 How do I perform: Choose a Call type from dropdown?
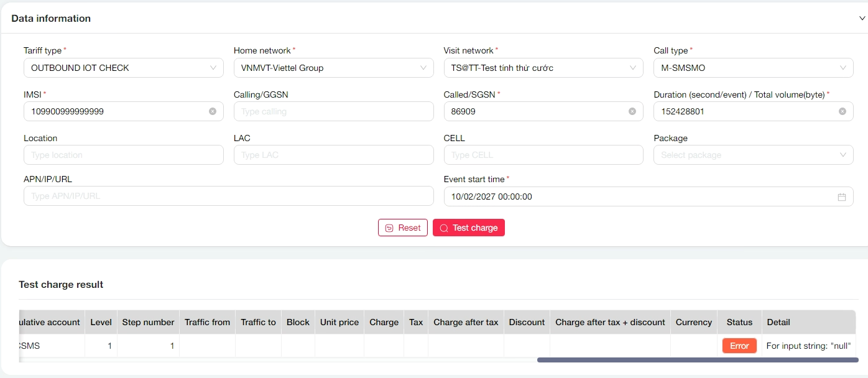[753, 68]
